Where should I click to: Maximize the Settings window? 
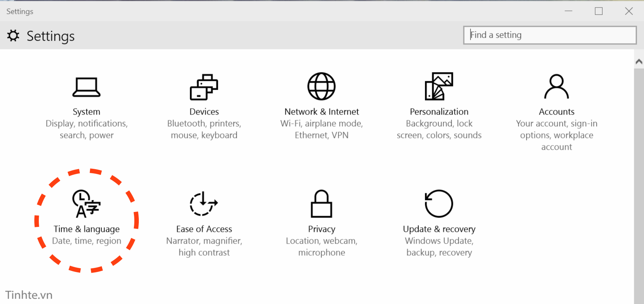point(598,11)
